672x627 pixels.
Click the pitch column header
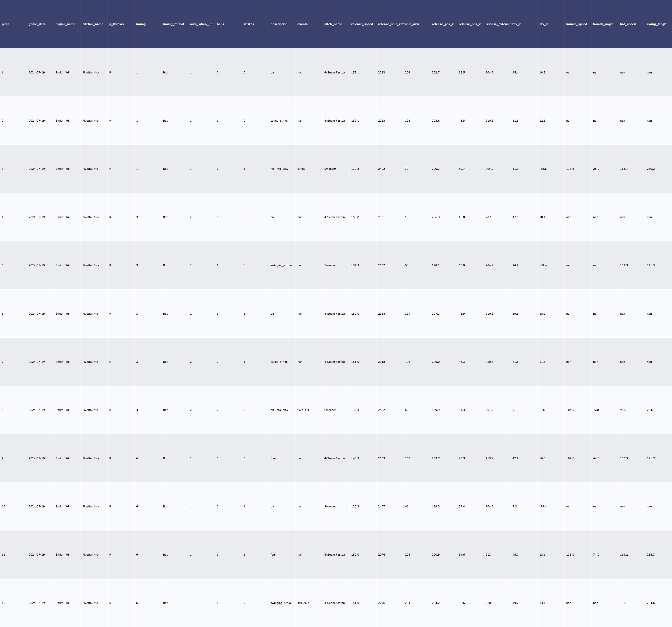coord(6,24)
